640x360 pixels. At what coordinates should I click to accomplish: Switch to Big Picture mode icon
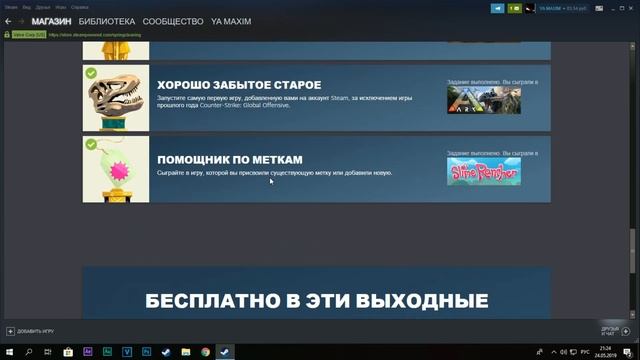pos(599,8)
